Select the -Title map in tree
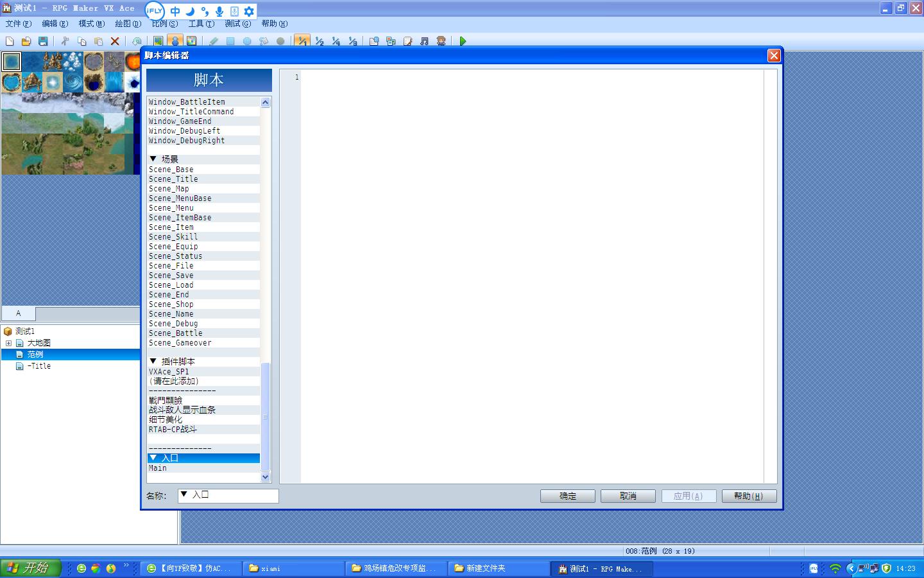 (x=39, y=366)
